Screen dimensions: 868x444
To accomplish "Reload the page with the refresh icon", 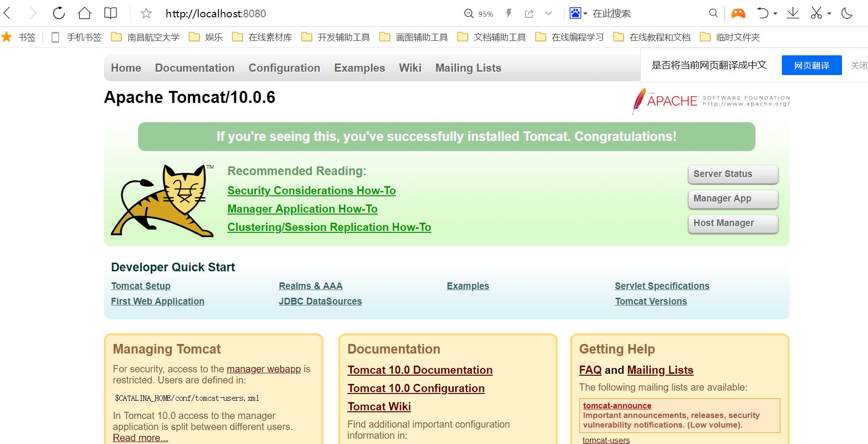I will click(x=59, y=13).
